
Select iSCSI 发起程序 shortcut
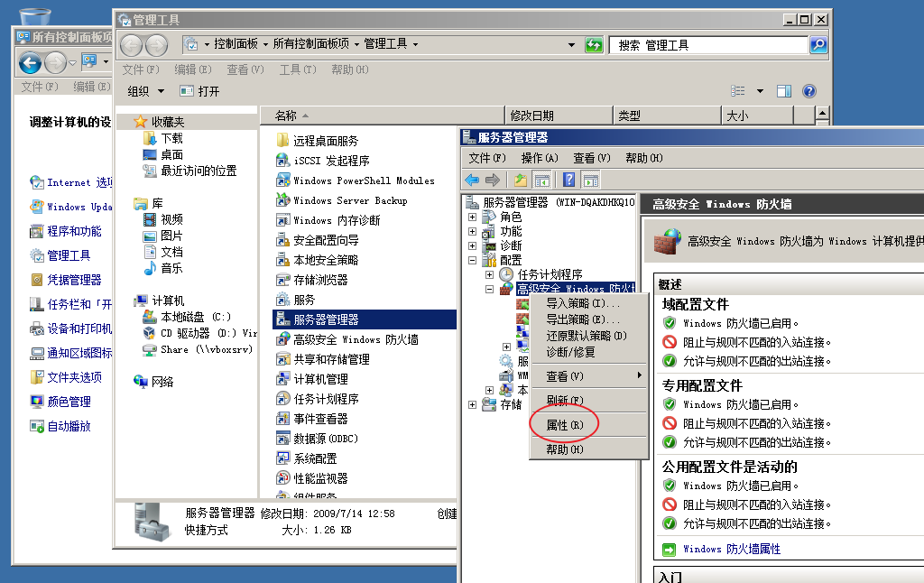point(323,161)
